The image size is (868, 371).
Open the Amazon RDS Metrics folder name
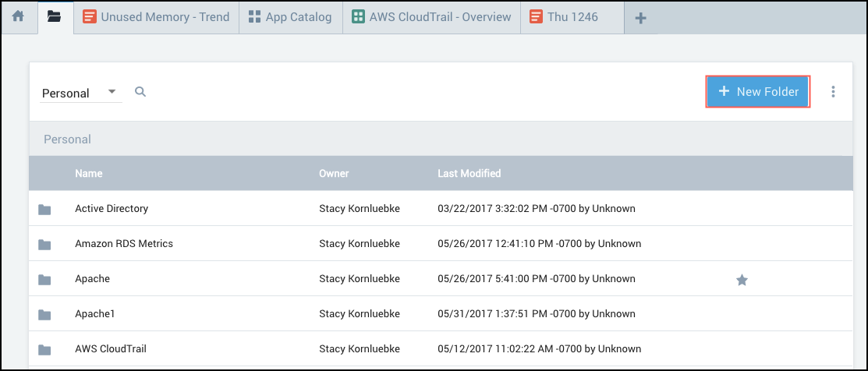pos(123,243)
